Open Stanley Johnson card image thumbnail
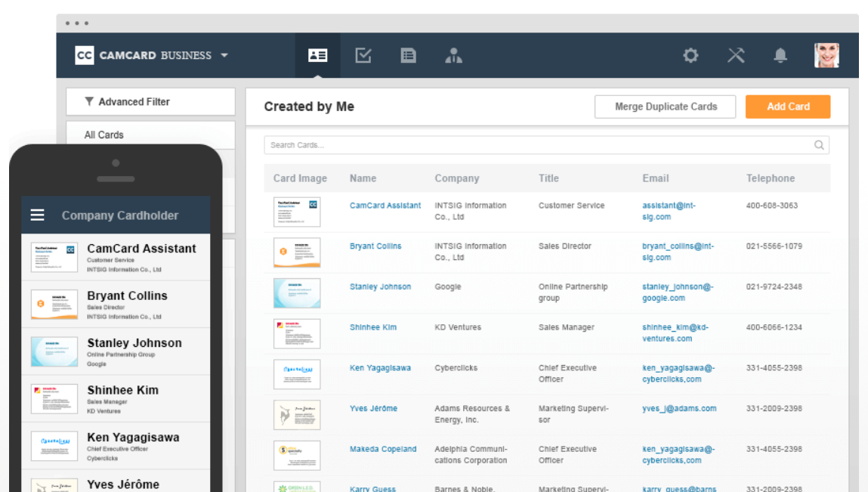Screen dimensions: 868x492 tap(297, 293)
